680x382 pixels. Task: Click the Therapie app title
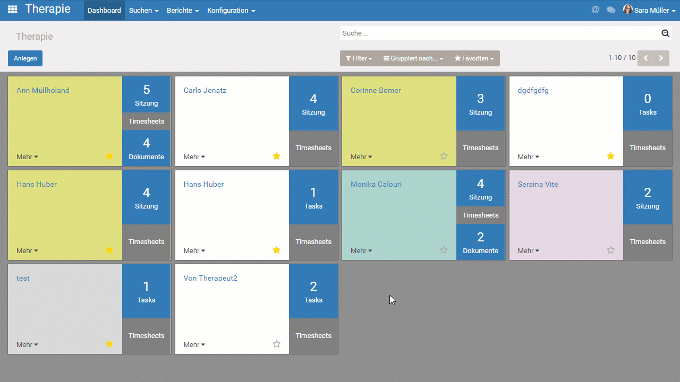(x=48, y=9)
